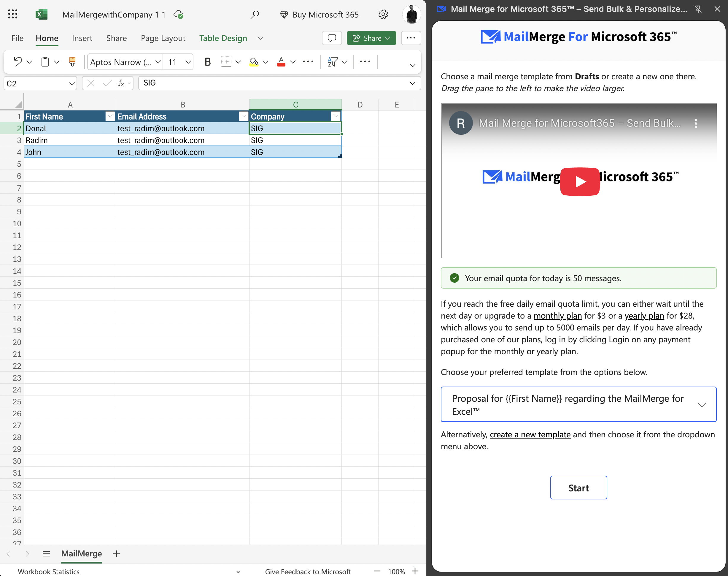Open the video three-dot options menu
Screen dimensions: 728x576
click(696, 123)
